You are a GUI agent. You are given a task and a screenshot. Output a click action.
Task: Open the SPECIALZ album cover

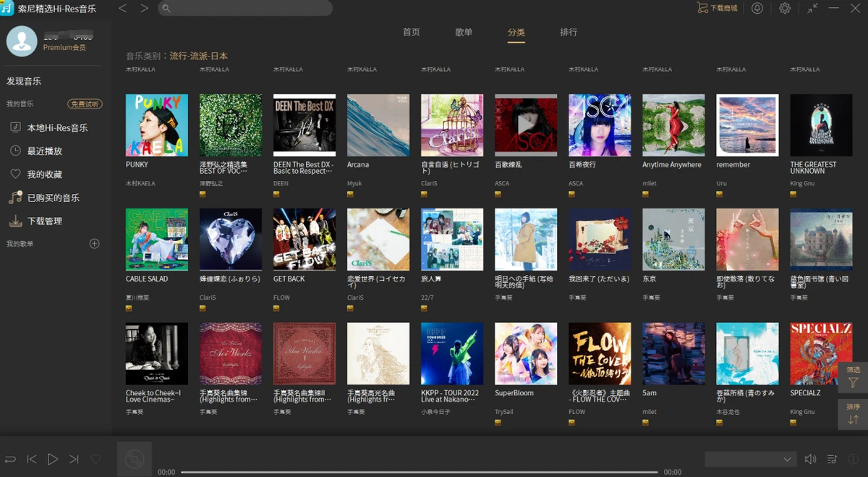(x=821, y=354)
